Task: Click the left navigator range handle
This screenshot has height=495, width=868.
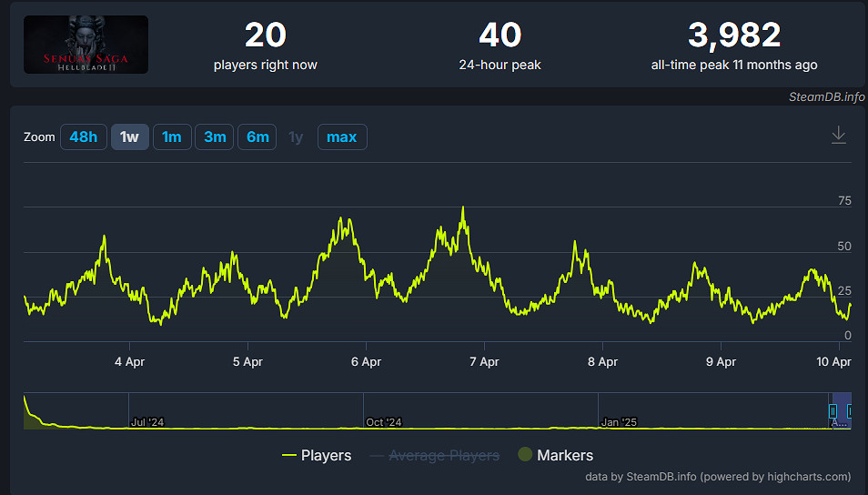Action: tap(833, 411)
